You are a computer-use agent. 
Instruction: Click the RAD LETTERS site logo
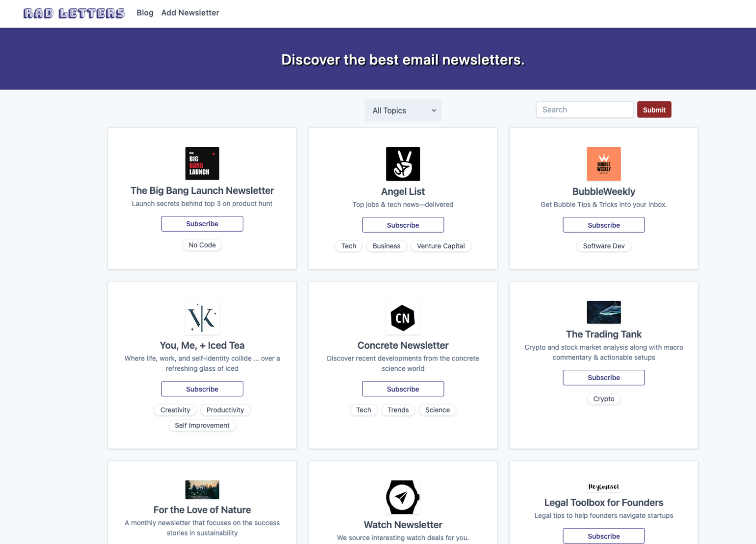74,13
